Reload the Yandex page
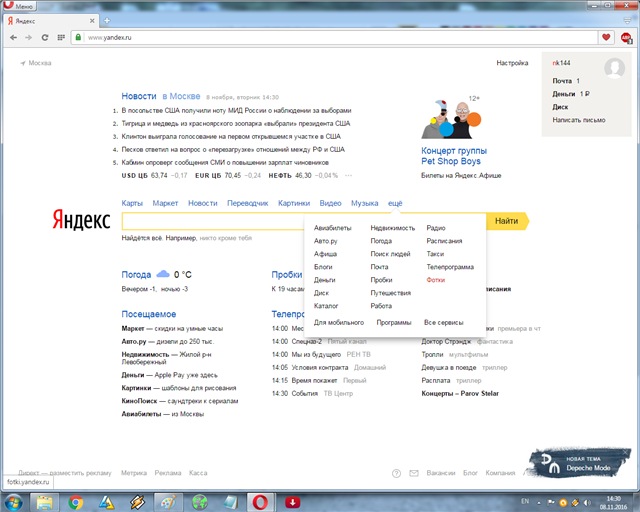The height and width of the screenshot is (512, 640). [x=45, y=38]
